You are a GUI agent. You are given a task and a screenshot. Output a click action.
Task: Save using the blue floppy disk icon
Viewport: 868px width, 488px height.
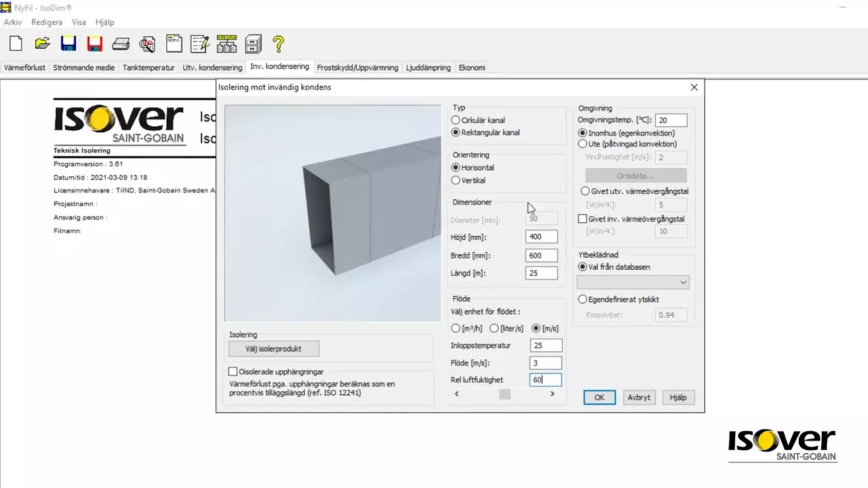pos(68,44)
